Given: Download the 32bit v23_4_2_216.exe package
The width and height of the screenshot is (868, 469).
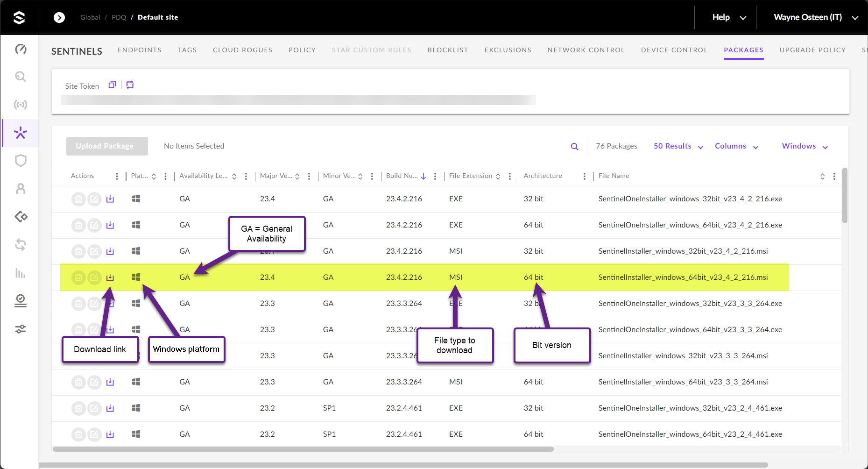Looking at the screenshot, I should click(110, 199).
